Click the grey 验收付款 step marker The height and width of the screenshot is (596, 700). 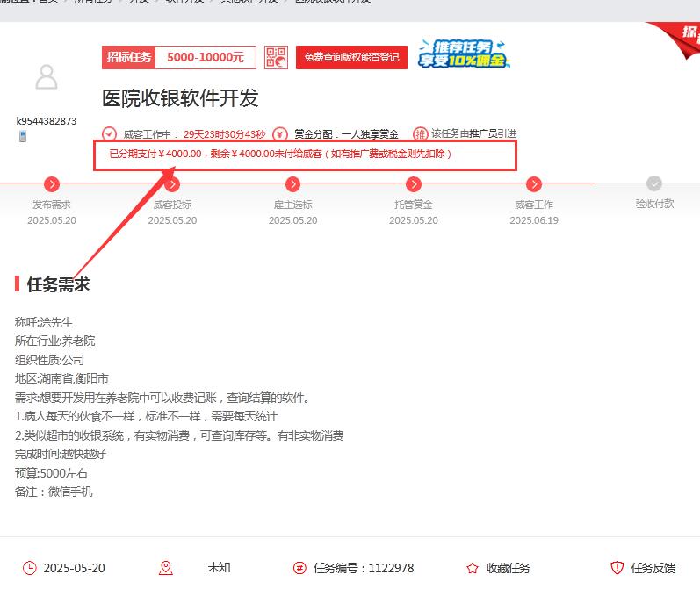click(x=654, y=183)
